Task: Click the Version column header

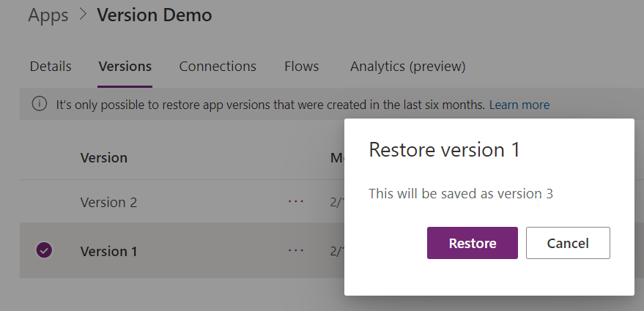Action: click(x=104, y=158)
